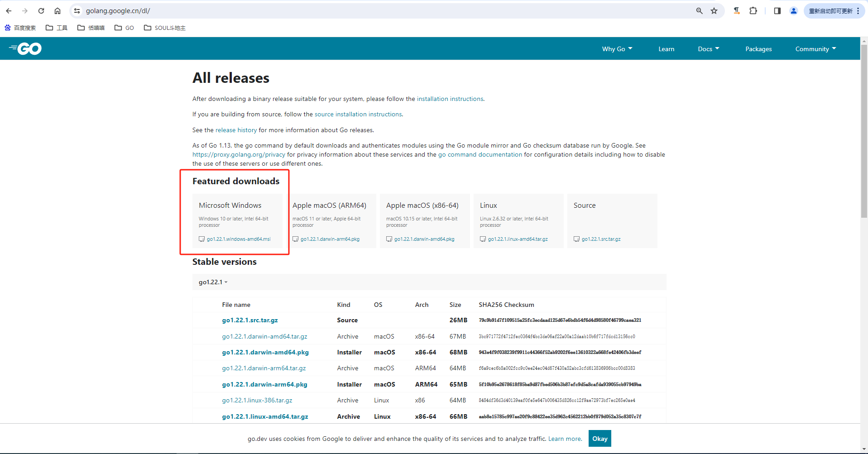Open the Learn menu item
The height and width of the screenshot is (454, 868).
pyautogui.click(x=666, y=49)
